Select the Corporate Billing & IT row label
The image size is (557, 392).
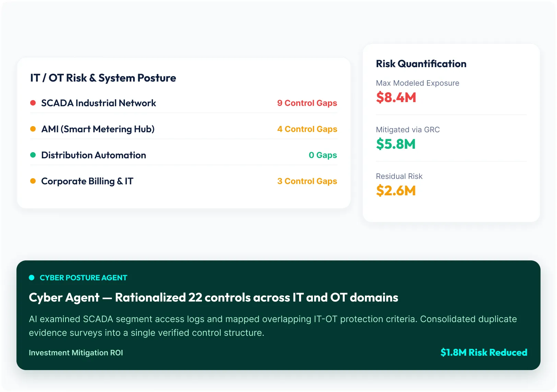pos(87,181)
